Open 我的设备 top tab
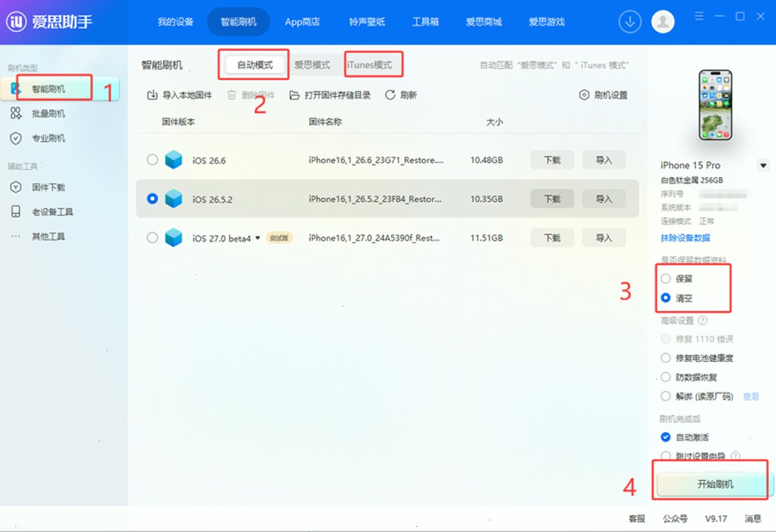Viewport: 776px width, 532px height. point(175,22)
